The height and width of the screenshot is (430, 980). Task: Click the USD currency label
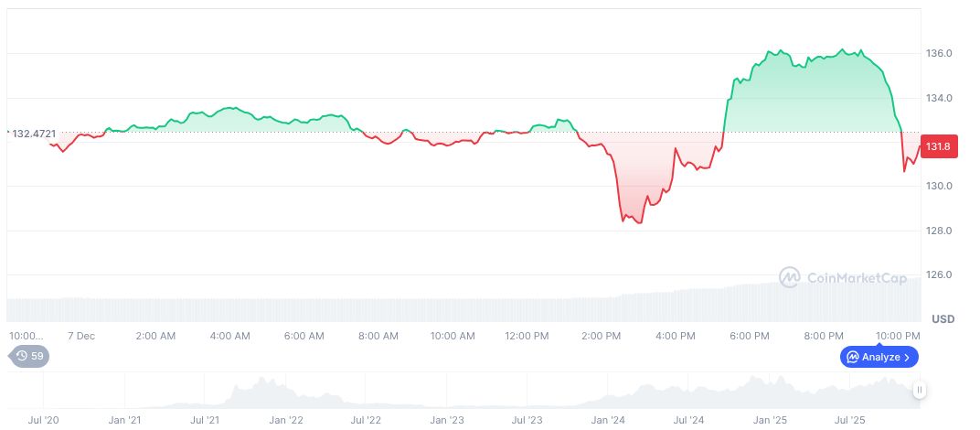[943, 319]
